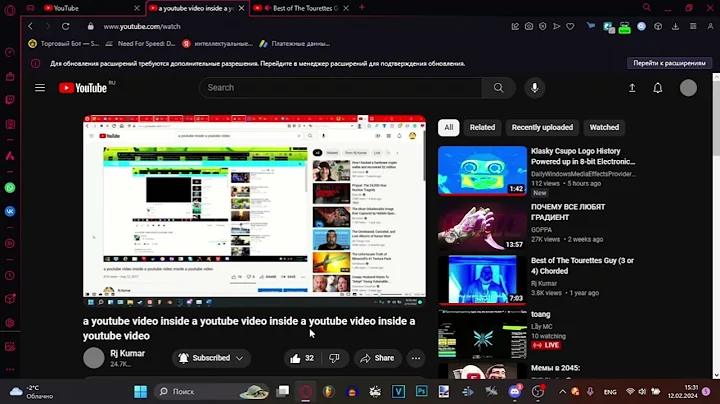Open WhatsApp in Opera sidebar

(10, 187)
